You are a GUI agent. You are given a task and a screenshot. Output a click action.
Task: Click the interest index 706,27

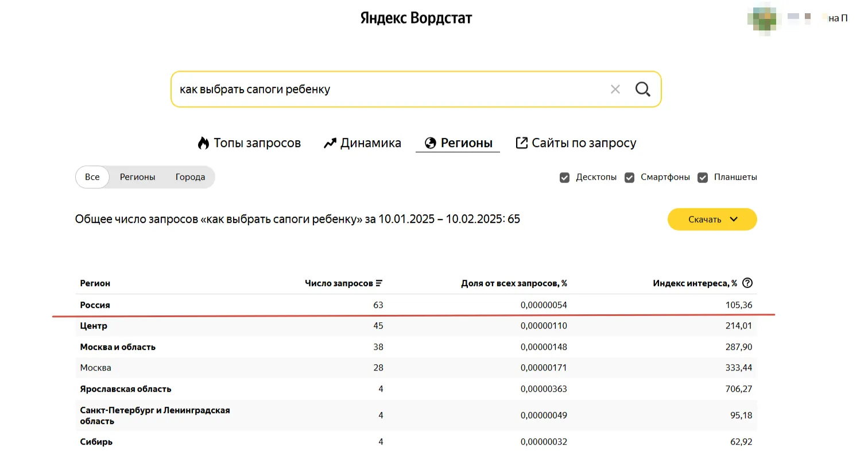pos(739,389)
